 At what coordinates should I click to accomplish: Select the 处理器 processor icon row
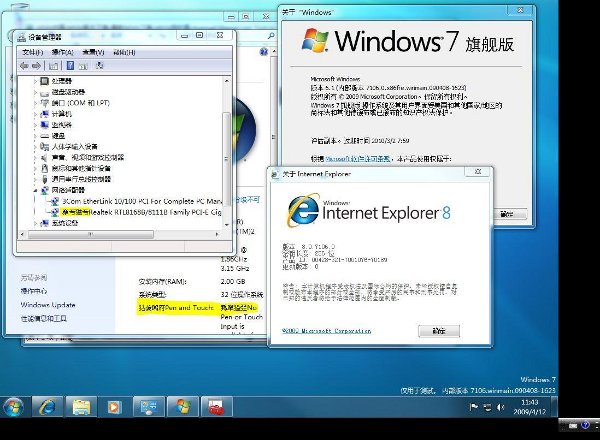click(x=56, y=81)
